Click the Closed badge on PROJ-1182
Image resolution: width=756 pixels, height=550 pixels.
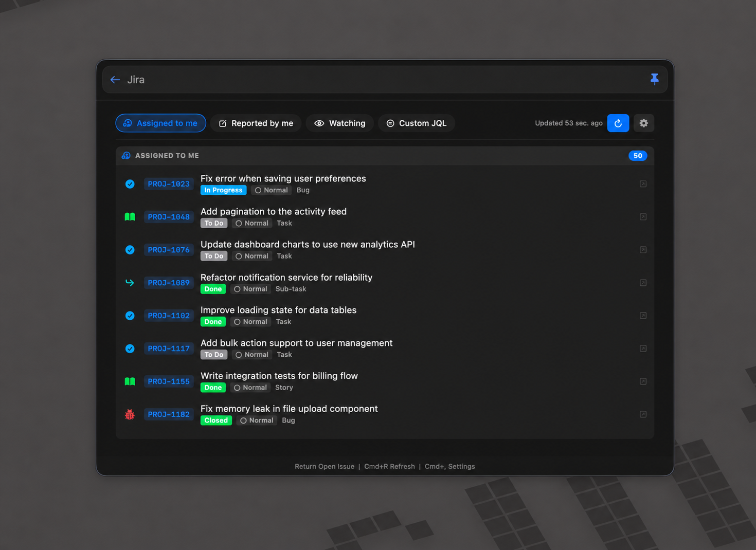pyautogui.click(x=216, y=420)
